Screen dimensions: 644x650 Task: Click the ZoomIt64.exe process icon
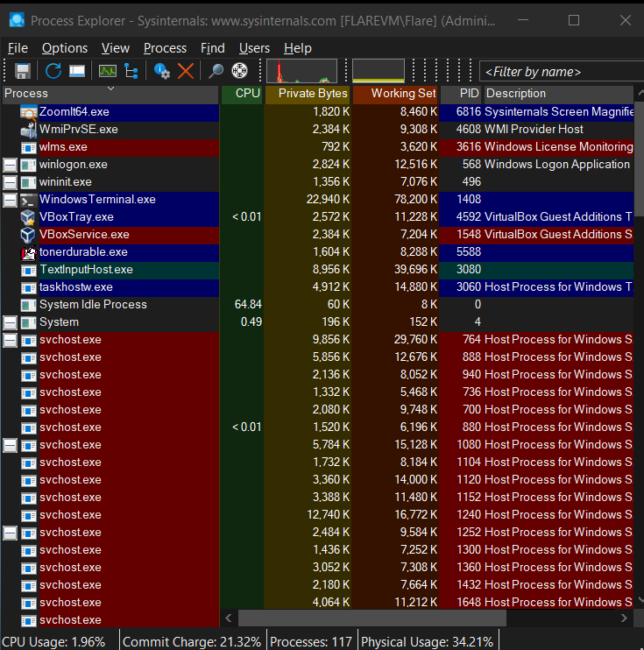[x=29, y=112]
